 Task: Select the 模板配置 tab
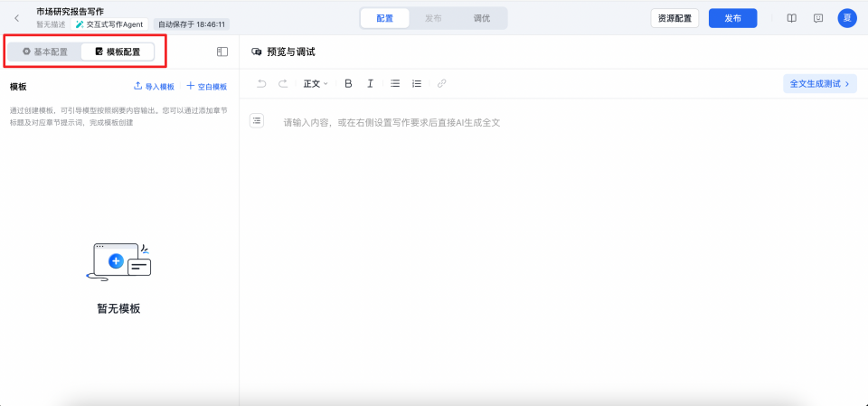click(x=118, y=52)
